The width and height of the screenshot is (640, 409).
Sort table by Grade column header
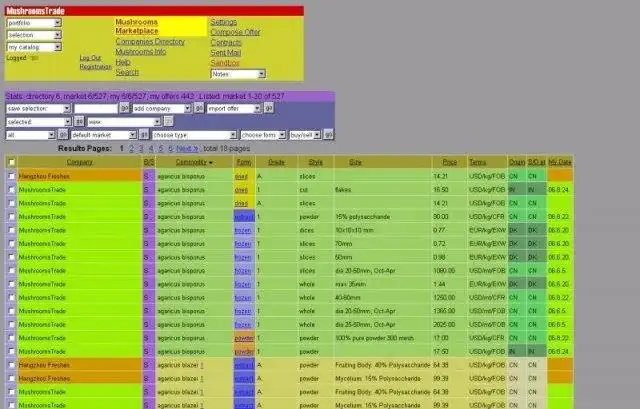click(x=276, y=162)
